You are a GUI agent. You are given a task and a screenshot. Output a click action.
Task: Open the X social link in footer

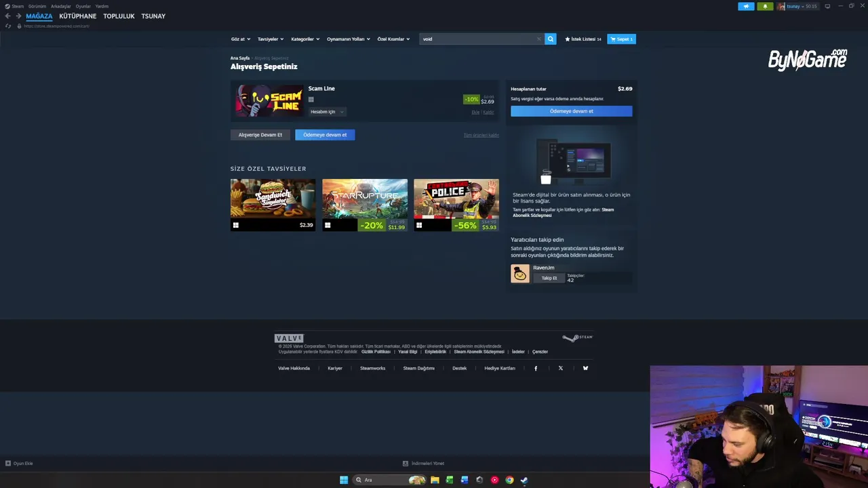click(560, 368)
